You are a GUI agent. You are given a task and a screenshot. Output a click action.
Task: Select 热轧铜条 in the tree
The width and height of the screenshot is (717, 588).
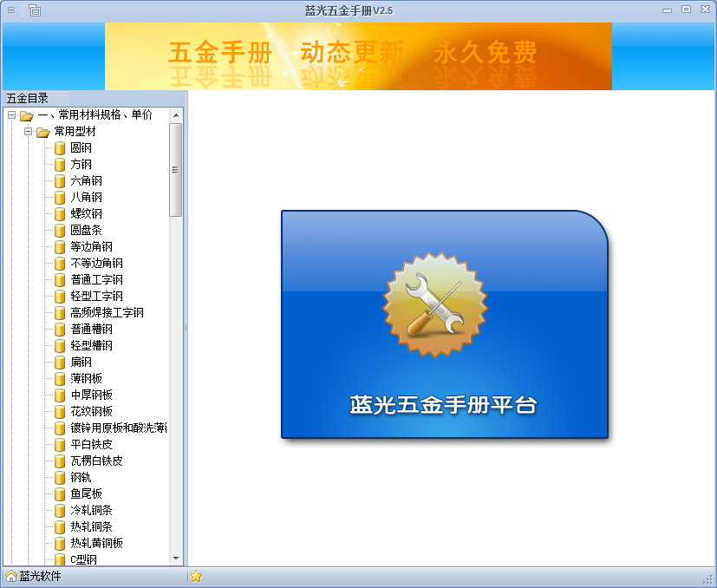point(91,526)
